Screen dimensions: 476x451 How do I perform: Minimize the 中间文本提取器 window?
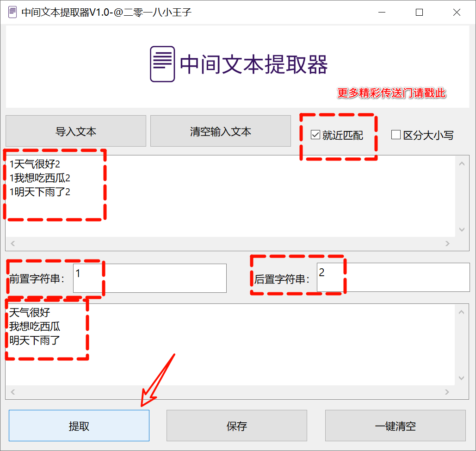[x=382, y=12]
